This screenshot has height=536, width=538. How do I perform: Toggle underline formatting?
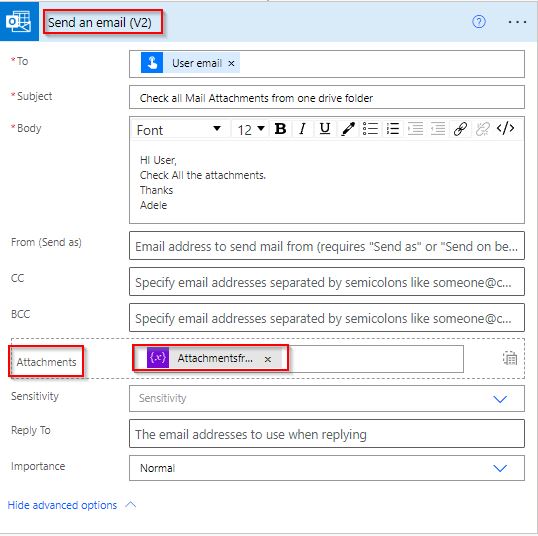(325, 129)
